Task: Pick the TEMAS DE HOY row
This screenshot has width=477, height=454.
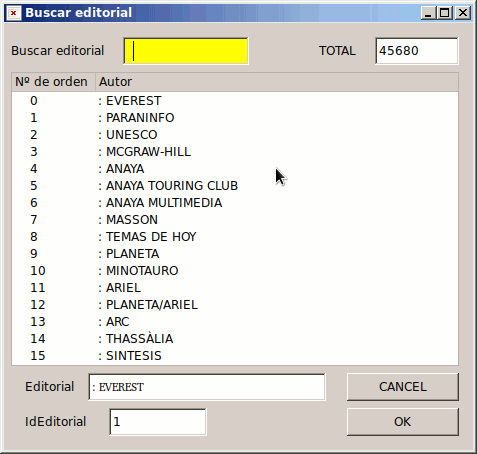Action: click(x=235, y=237)
